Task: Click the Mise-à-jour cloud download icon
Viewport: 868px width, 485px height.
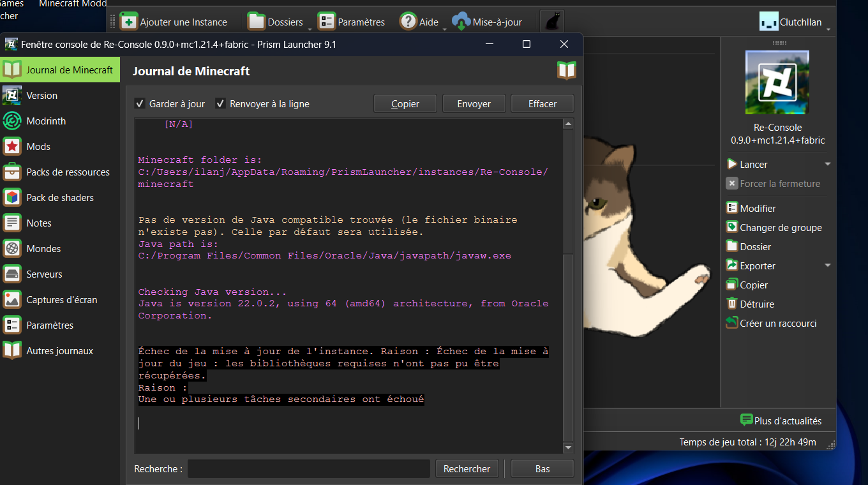Action: click(461, 22)
